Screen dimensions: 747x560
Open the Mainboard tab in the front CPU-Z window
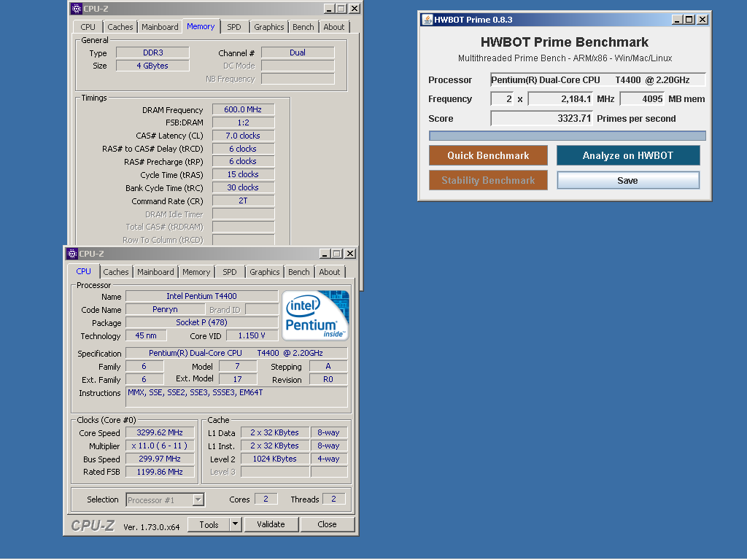coord(156,272)
